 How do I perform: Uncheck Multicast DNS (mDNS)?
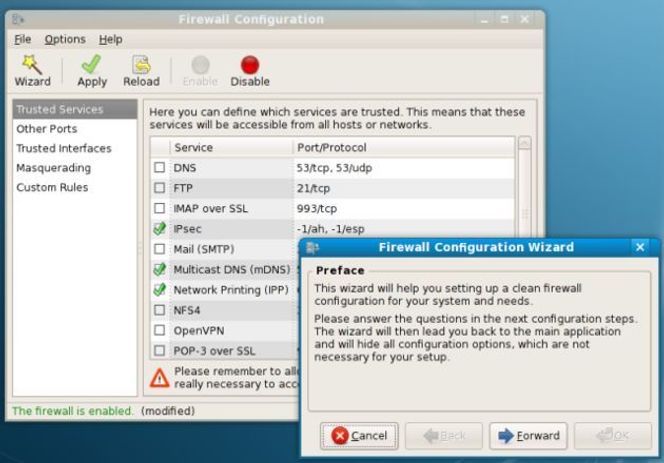pos(160,269)
